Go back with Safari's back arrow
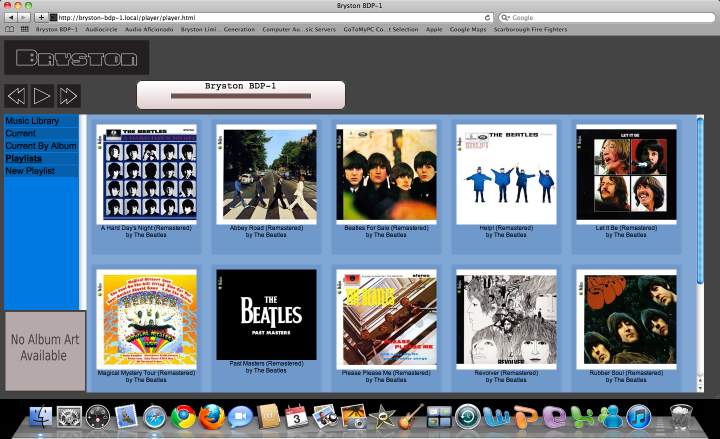Viewport: 720px width, 439px height. coord(11,17)
